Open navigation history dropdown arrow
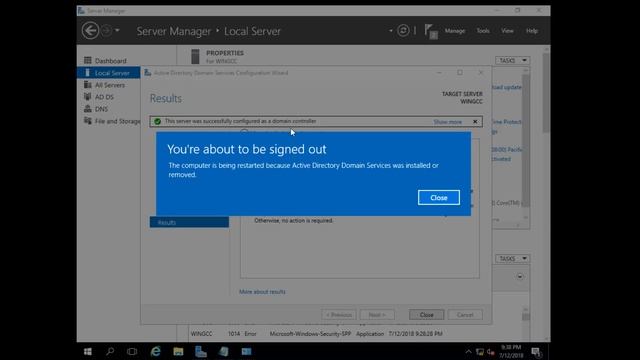Image resolution: width=640 pixels, height=360 pixels. click(117, 30)
